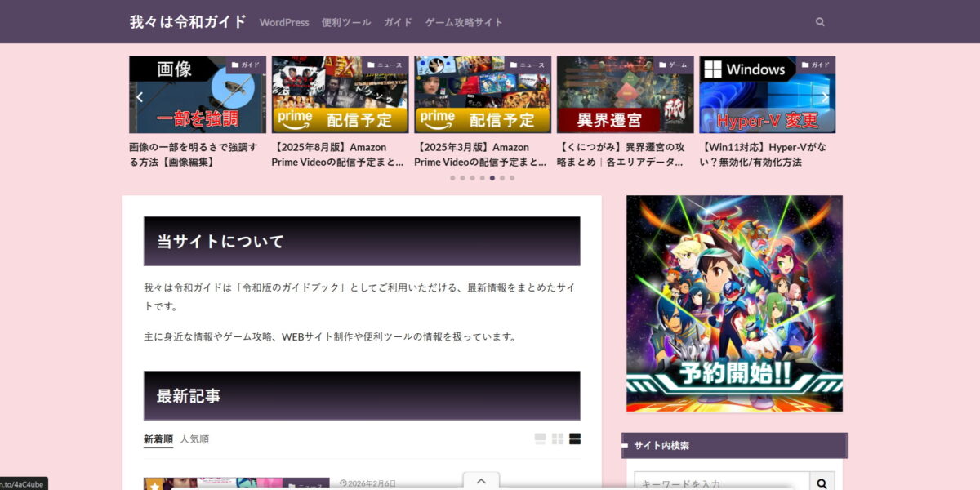Switch to grid tile view icon
The image size is (980, 490).
[558, 439]
